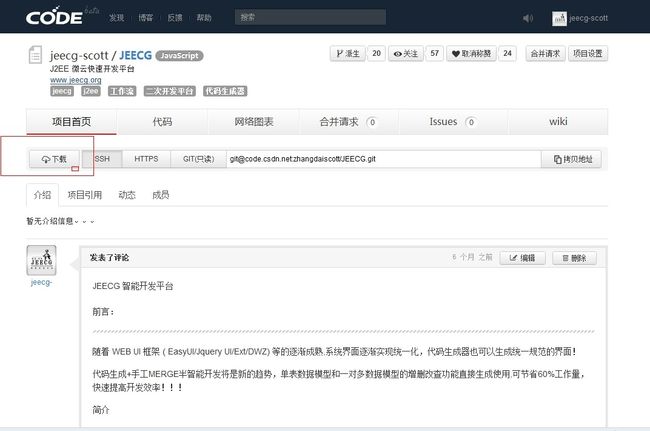Select the GIT(只读) protocol option
Image resolution: width=650 pixels, height=431 pixels.
pyautogui.click(x=199, y=159)
